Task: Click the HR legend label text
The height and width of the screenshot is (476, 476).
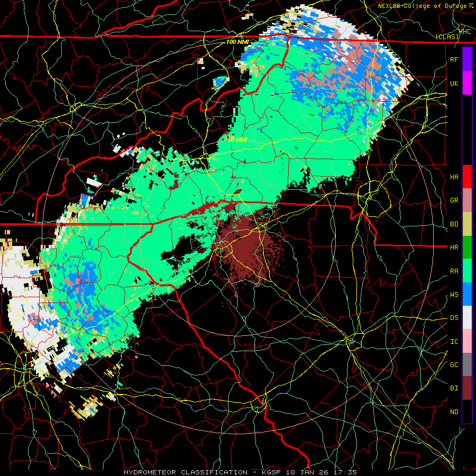Action: 454,248
